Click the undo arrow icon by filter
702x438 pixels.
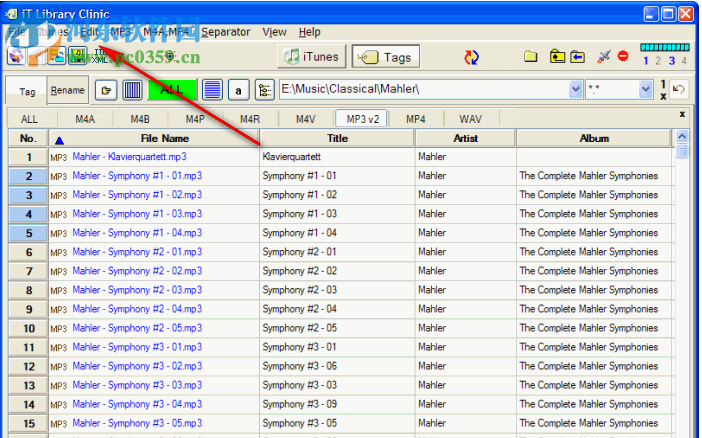[x=681, y=90]
